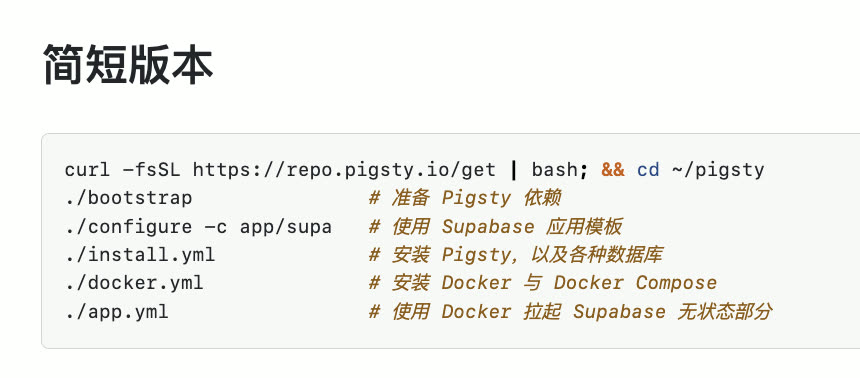The image size is (860, 378).
Task: Click the ./docker.yml command
Action: tap(134, 283)
